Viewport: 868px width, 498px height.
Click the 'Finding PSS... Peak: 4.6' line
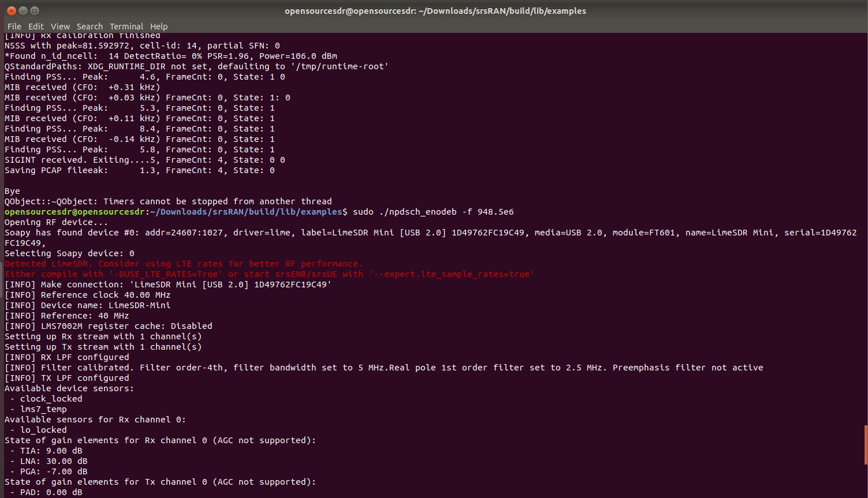pos(145,77)
